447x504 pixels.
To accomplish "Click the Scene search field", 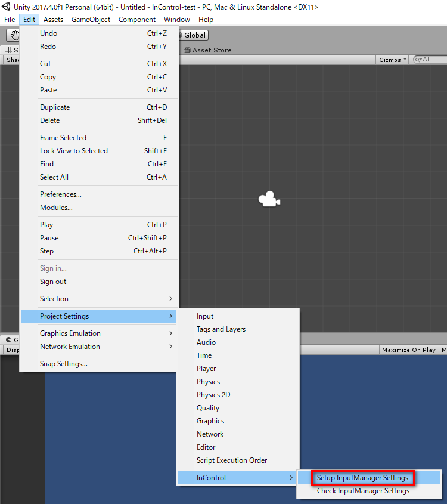I will click(x=430, y=60).
